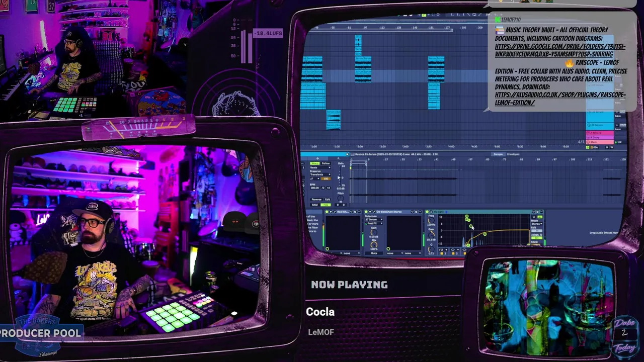644x362 pixels.
Task: Click the clip Gain slider
Action: (x=340, y=175)
